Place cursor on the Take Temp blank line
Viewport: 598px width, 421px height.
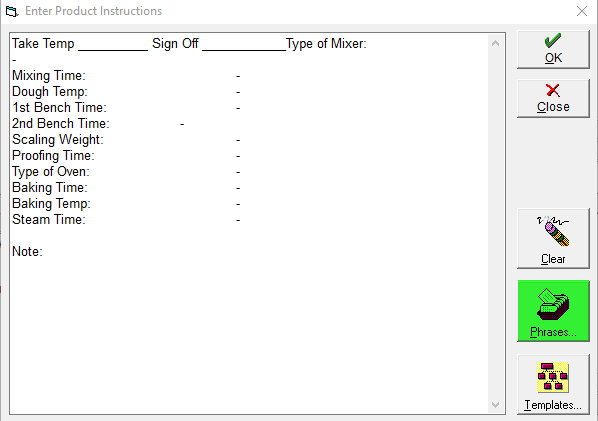(113, 44)
